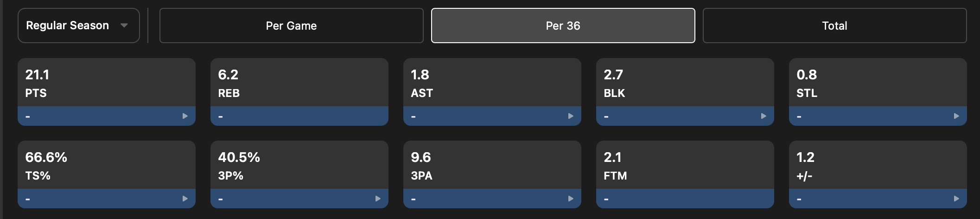Click the STL card play arrow

956,116
